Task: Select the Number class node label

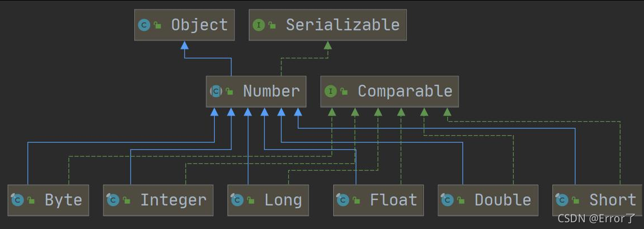Action: point(271,91)
